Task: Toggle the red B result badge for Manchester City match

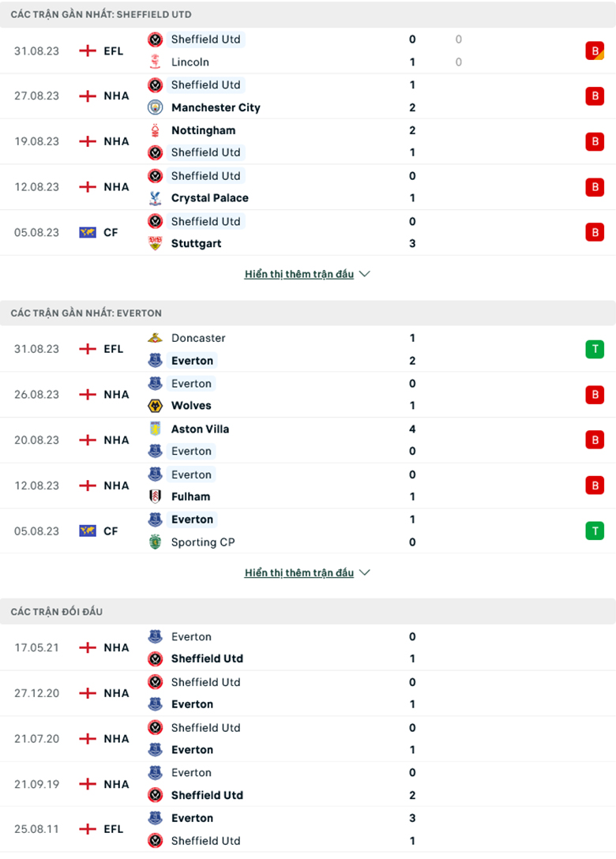Action: (595, 96)
